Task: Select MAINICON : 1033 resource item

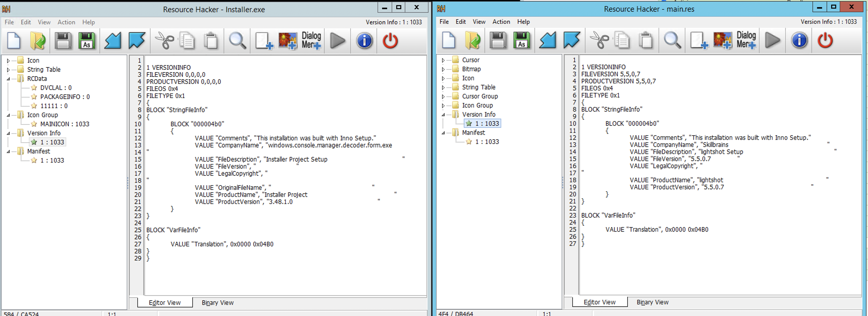Action: [64, 124]
